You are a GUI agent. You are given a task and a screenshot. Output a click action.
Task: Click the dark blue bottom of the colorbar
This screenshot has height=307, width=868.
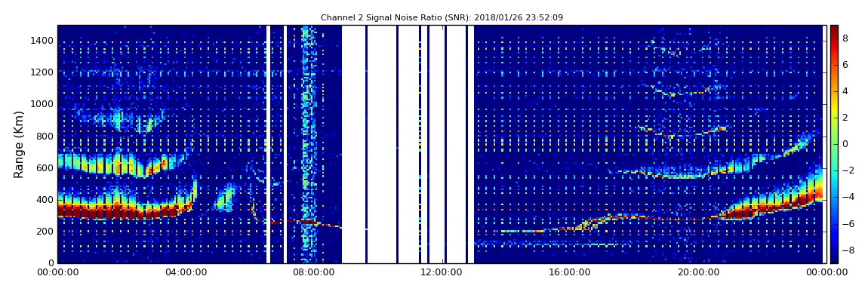[834, 257]
